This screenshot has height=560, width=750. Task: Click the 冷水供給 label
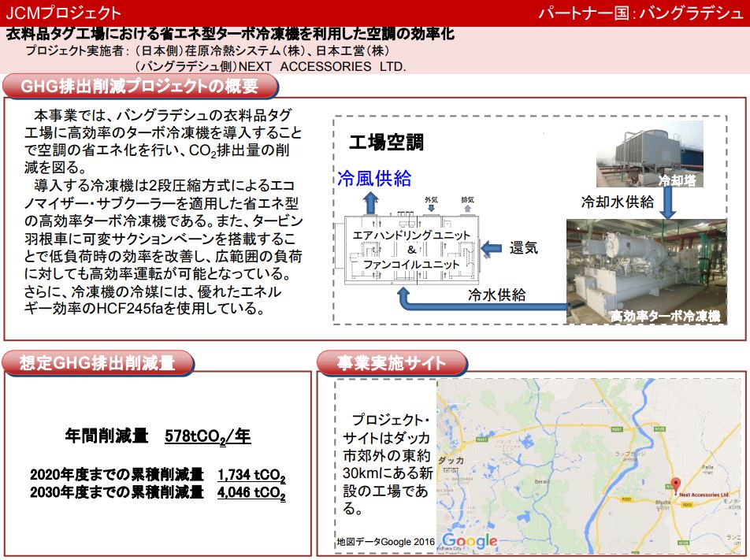click(497, 295)
